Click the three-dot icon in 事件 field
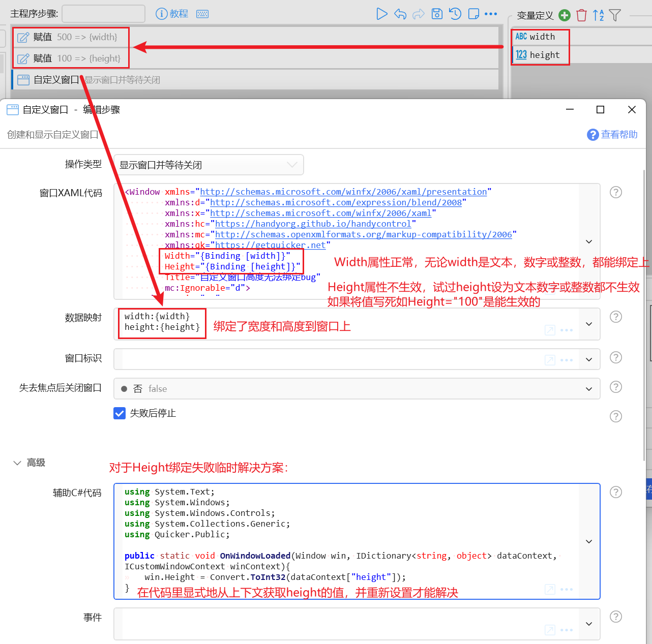This screenshot has height=644, width=652. pos(567,630)
